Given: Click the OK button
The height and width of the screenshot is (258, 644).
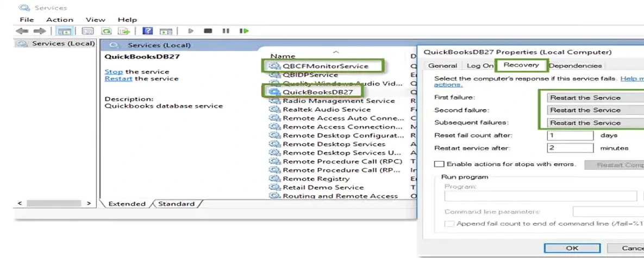Looking at the screenshot, I should pyautogui.click(x=572, y=248).
